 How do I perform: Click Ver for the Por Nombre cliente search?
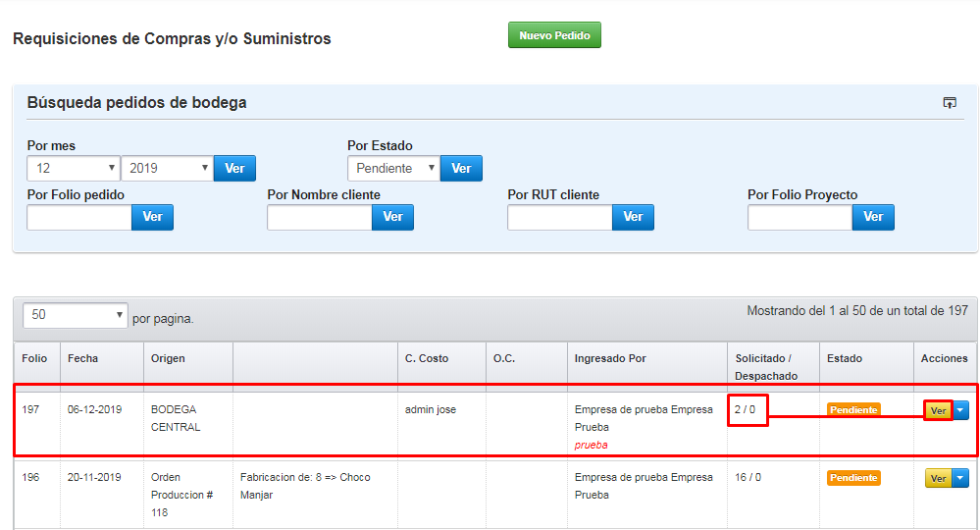tap(392, 217)
